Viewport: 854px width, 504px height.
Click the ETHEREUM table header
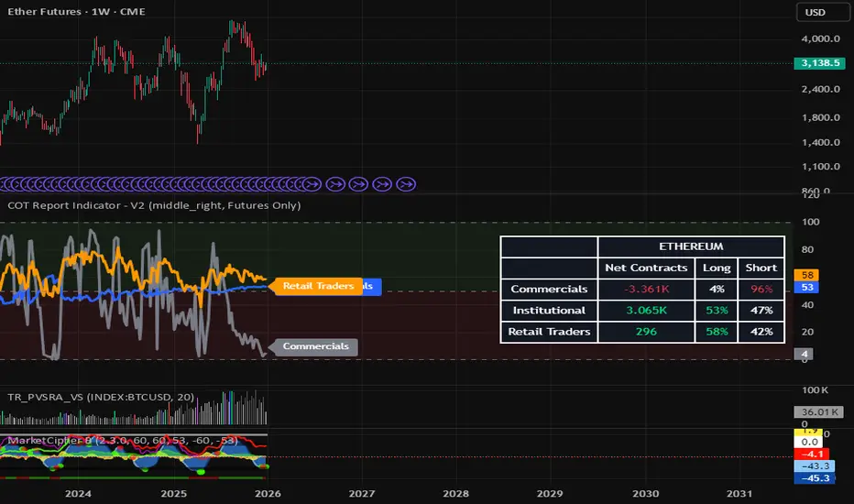click(x=691, y=247)
